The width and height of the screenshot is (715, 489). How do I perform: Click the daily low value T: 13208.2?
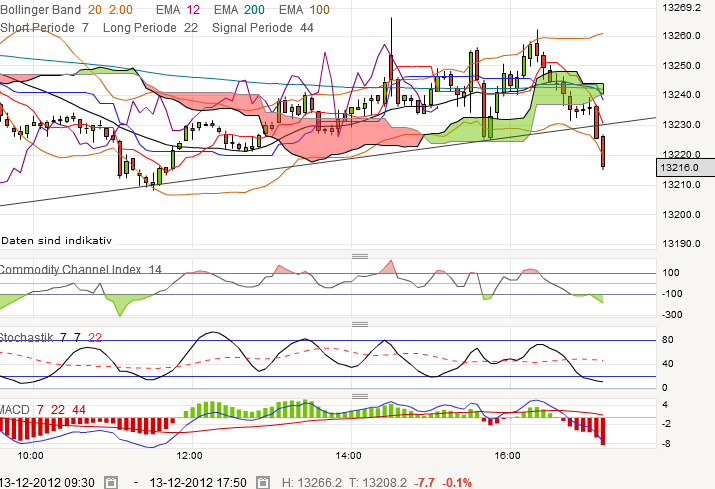(378, 483)
